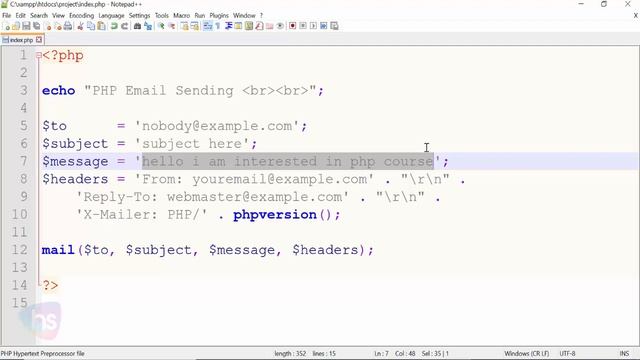Viewport: 640px width, 360px height.
Task: Toggle synchronize vertical scrolling icon
Action: pos(185,26)
